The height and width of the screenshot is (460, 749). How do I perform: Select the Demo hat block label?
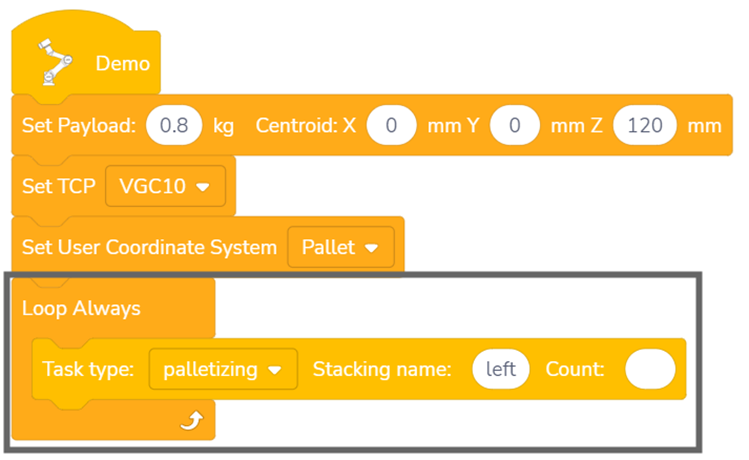(x=123, y=64)
